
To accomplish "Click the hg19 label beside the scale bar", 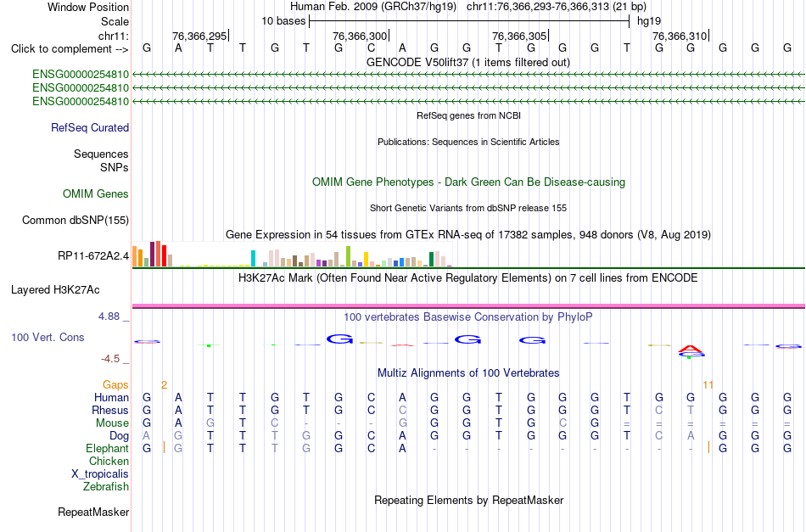I will [649, 21].
